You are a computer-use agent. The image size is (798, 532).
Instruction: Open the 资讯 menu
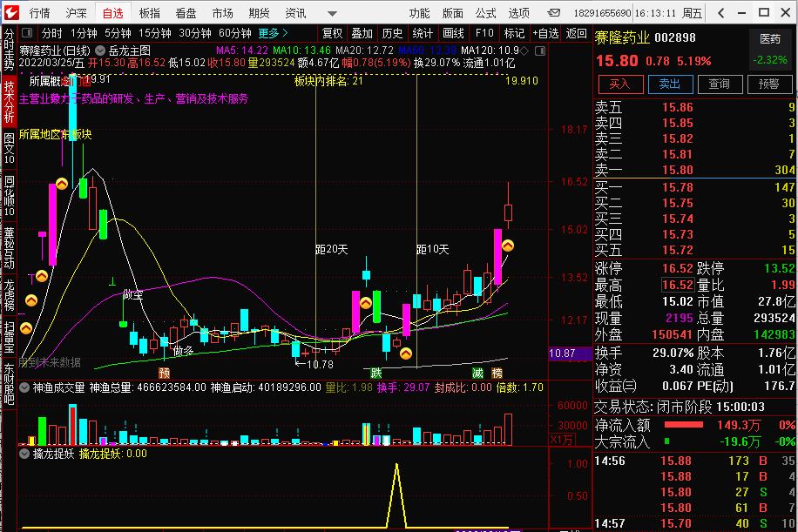tap(295, 13)
